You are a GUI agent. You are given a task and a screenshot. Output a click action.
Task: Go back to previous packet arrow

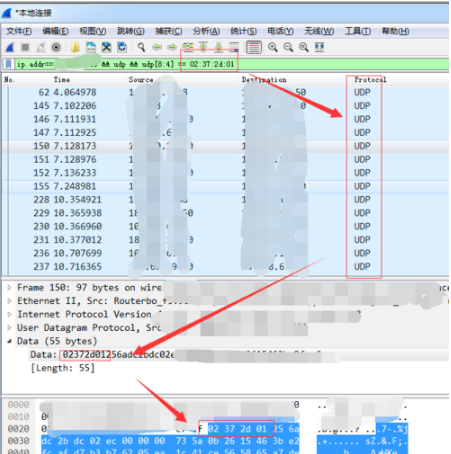tap(157, 48)
